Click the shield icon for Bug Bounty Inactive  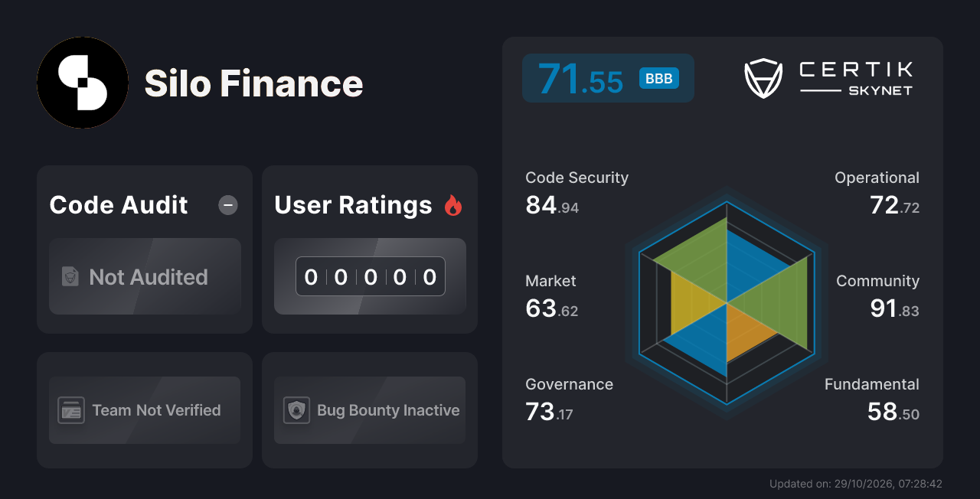(296, 410)
